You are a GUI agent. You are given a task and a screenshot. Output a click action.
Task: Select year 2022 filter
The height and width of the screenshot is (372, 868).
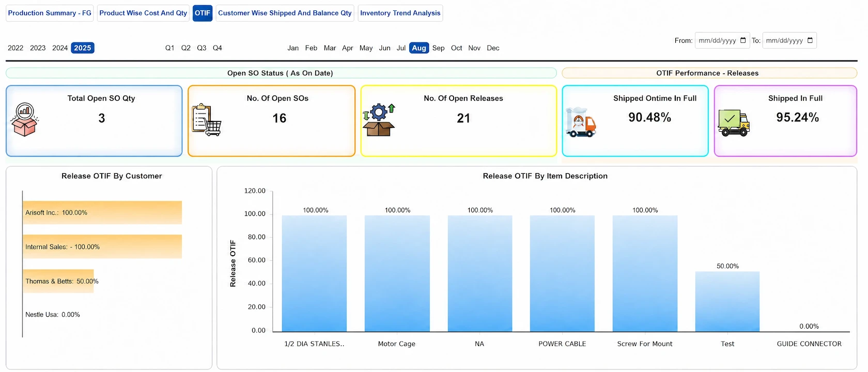(x=16, y=48)
